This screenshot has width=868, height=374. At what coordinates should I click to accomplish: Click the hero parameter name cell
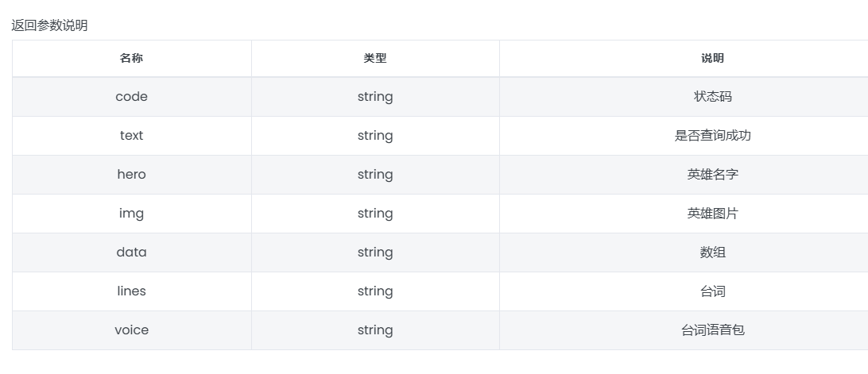(x=132, y=174)
